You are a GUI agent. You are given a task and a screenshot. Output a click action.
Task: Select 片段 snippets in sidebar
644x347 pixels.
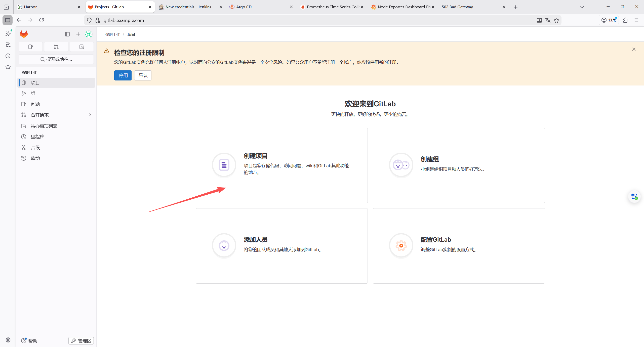coord(35,148)
